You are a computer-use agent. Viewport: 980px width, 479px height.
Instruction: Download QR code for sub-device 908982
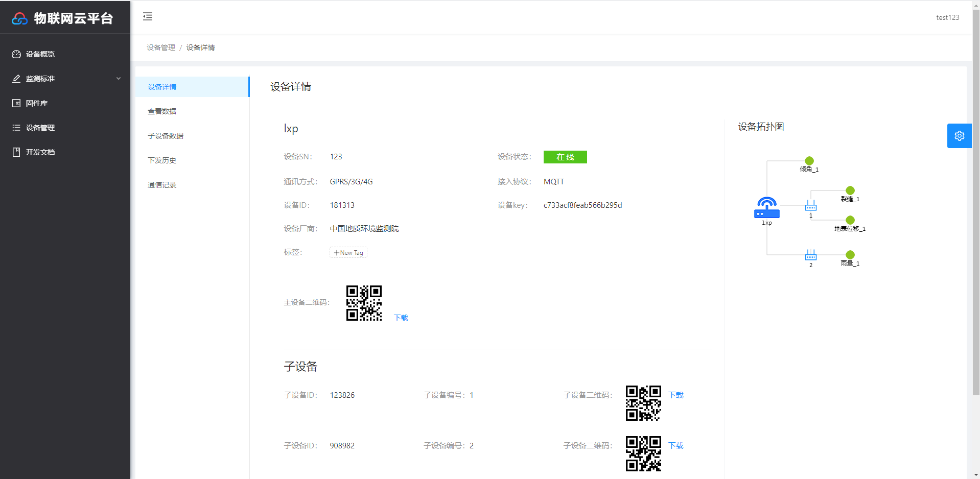click(676, 446)
